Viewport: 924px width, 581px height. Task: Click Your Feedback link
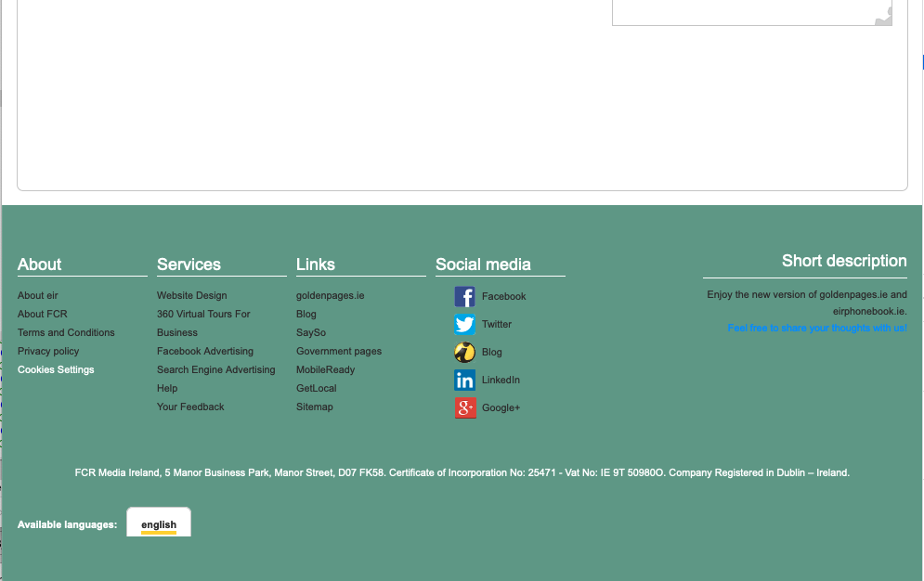190,407
